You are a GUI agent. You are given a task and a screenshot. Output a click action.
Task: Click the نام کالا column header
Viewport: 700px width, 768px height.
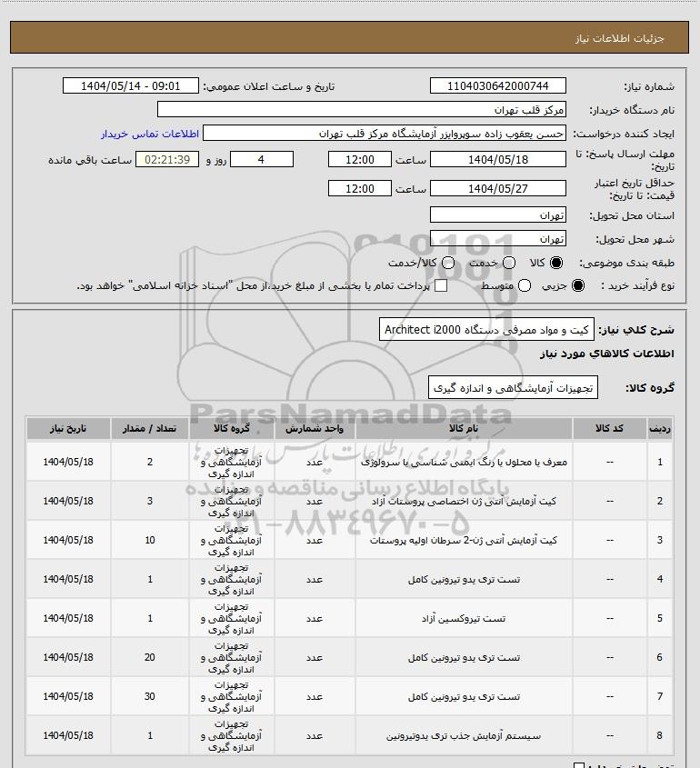pos(464,429)
